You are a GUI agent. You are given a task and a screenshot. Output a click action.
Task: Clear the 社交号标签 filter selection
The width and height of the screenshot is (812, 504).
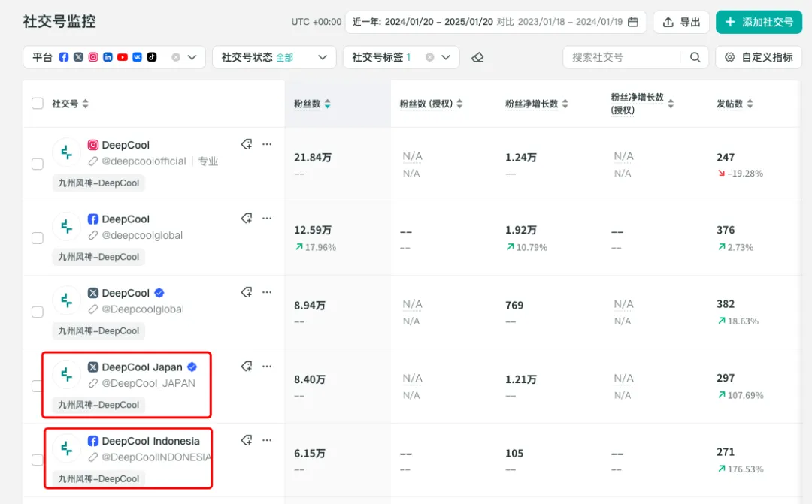coord(430,57)
